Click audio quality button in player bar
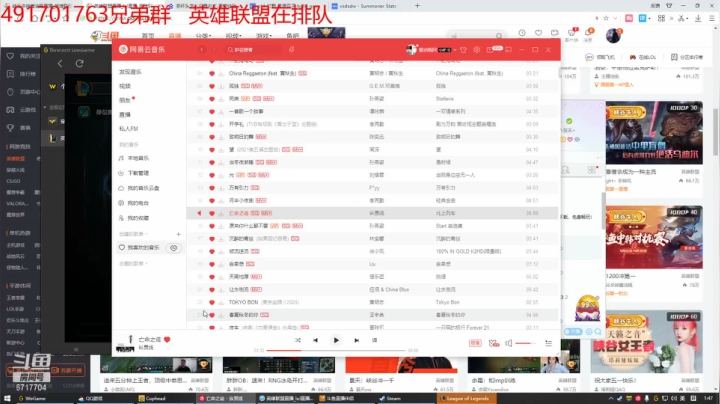 [x=475, y=343]
